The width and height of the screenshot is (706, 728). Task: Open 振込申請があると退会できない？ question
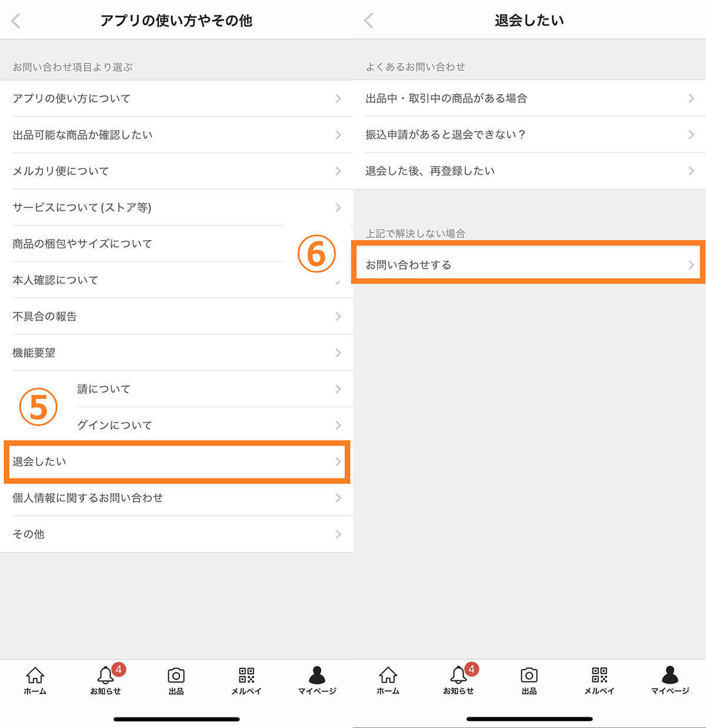pos(529,135)
